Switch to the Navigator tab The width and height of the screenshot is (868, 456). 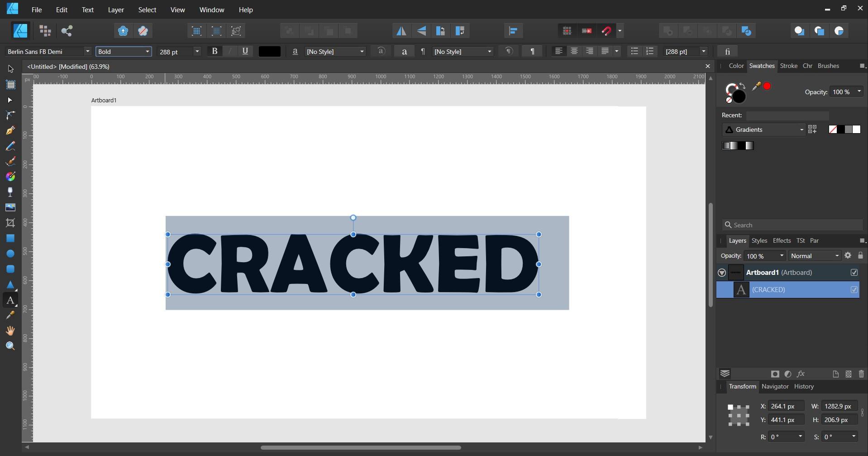774,386
